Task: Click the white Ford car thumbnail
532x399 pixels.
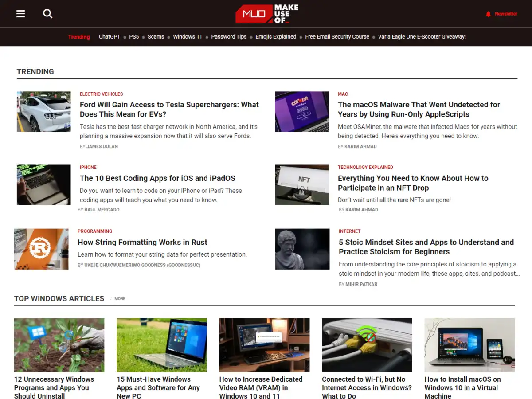Action: click(x=44, y=112)
